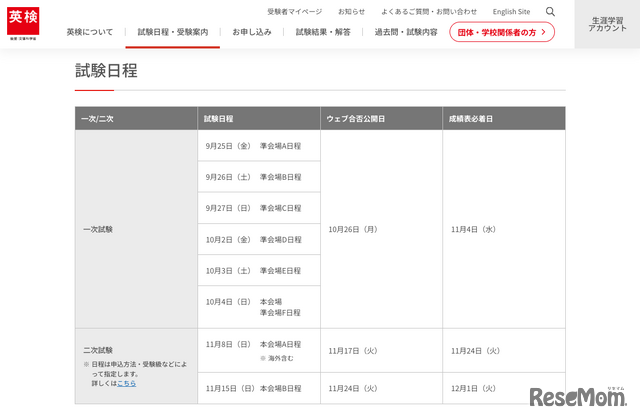This screenshot has height=420, width=640.
Task: Switch to English Site
Action: 511,12
